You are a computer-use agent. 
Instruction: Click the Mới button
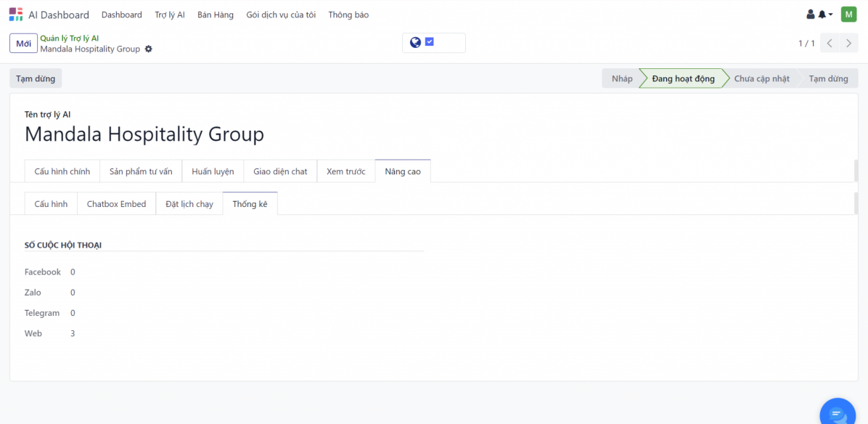23,44
